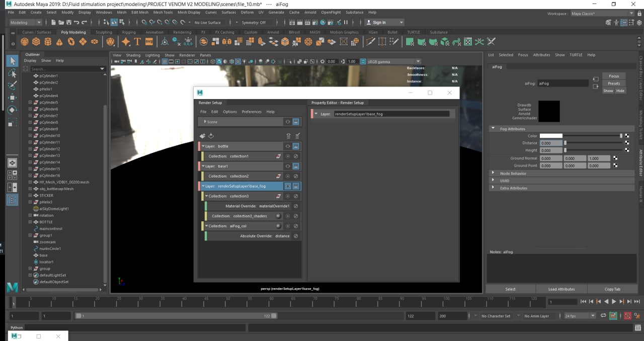Toggle visibility eye of base1 layer
This screenshot has height=341, width=644.
pyautogui.click(x=288, y=166)
